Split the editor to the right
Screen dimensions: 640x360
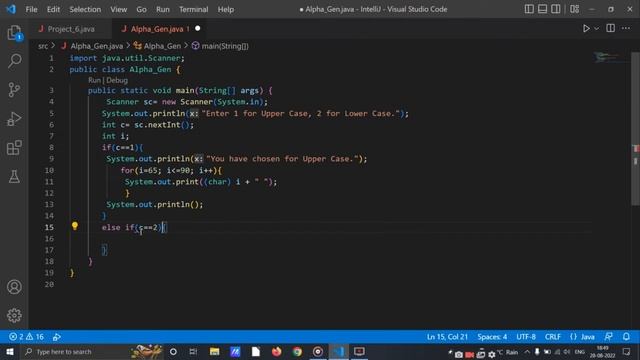(x=611, y=28)
